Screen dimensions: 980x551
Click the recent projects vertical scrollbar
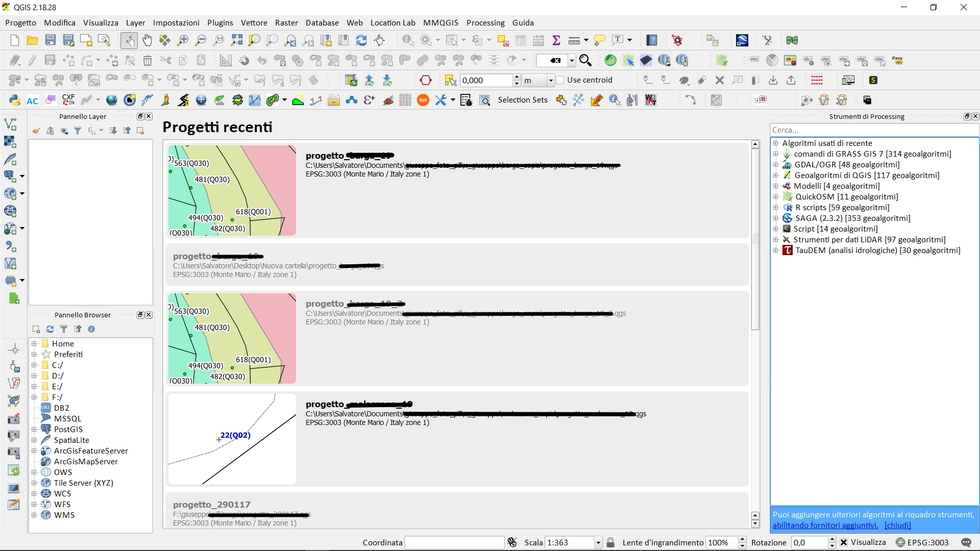[755, 240]
